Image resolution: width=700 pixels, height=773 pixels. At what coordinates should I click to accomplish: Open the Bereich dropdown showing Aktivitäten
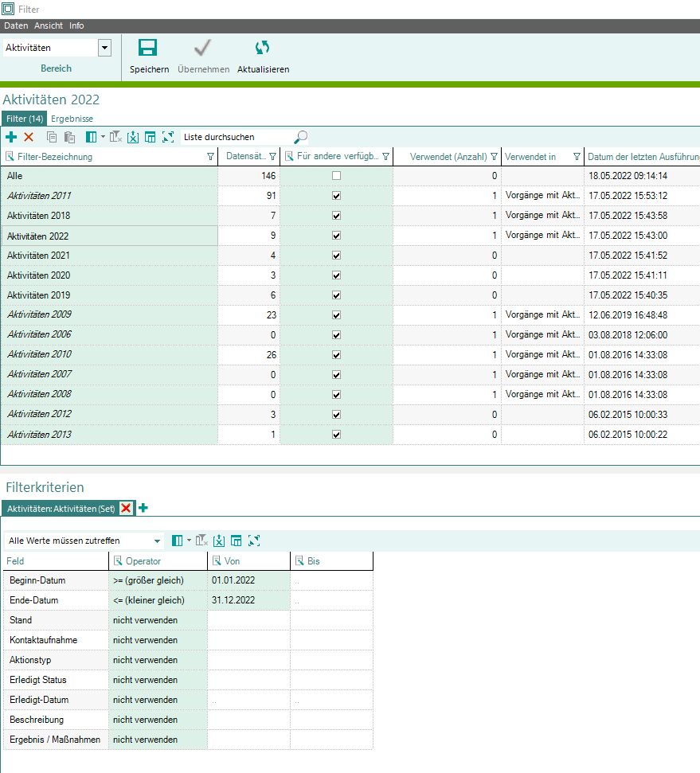pyautogui.click(x=104, y=48)
